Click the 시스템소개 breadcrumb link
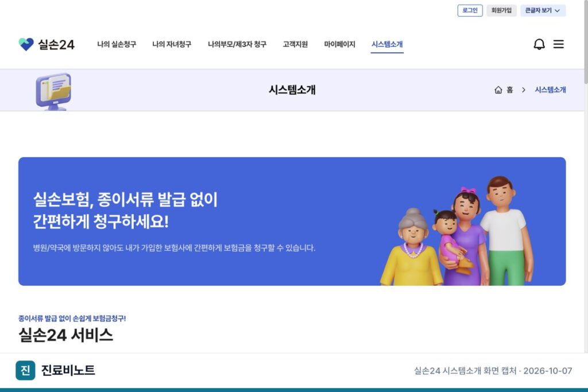Image resolution: width=588 pixels, height=392 pixels. [x=550, y=90]
